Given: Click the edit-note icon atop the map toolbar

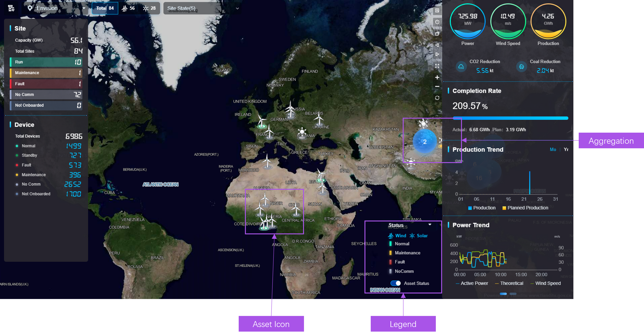Looking at the screenshot, I should [437, 11].
